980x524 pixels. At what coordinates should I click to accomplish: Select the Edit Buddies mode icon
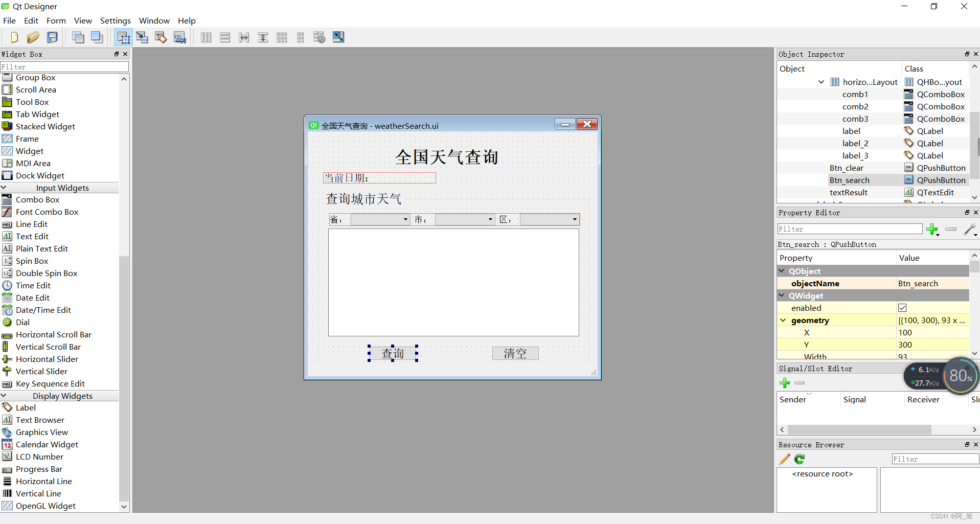(x=161, y=37)
